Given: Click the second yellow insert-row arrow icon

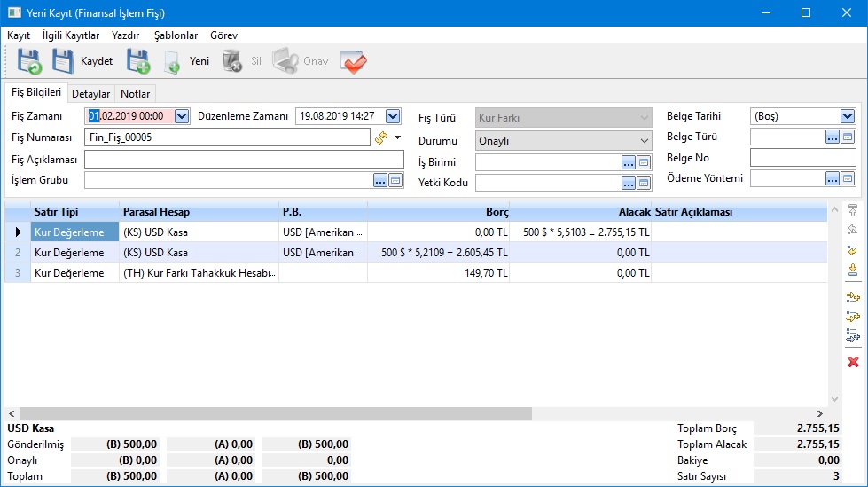Looking at the screenshot, I should [x=853, y=317].
